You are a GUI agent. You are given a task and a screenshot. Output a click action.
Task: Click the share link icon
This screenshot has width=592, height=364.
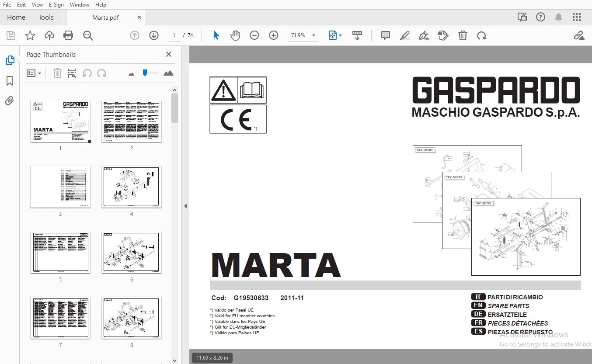coord(579,35)
